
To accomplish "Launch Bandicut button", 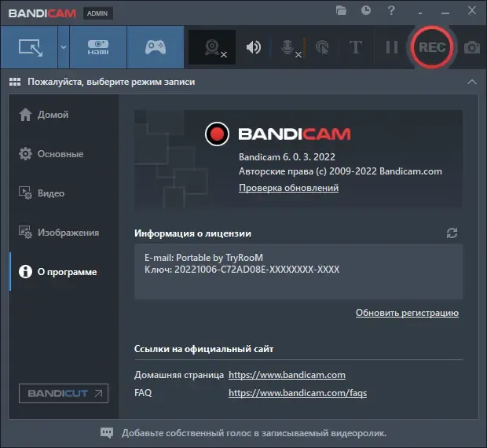I will click(64, 393).
